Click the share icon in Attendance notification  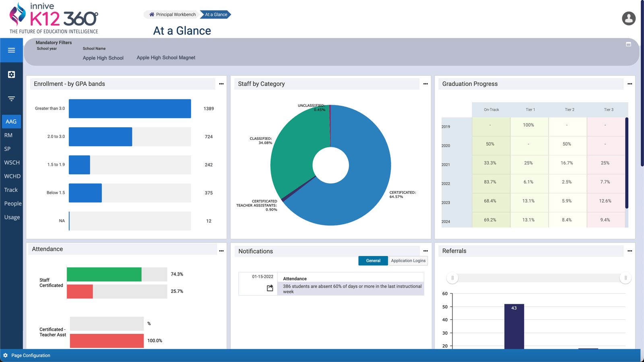270,288
